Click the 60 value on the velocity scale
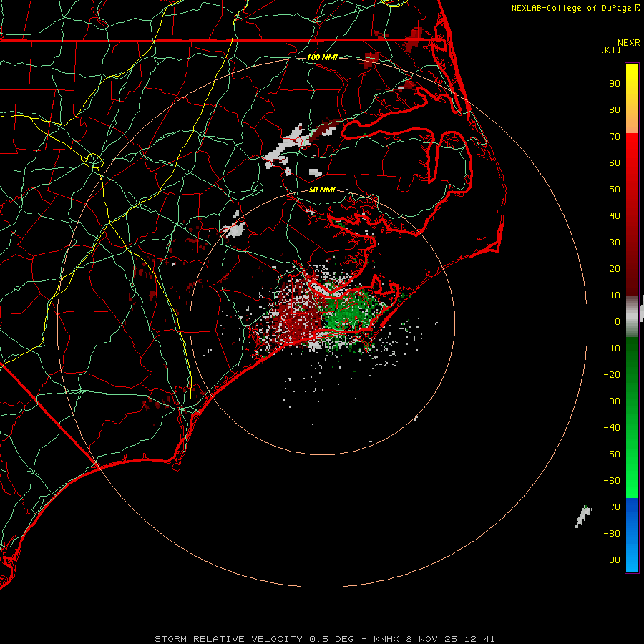This screenshot has width=644, height=644. tap(615, 163)
